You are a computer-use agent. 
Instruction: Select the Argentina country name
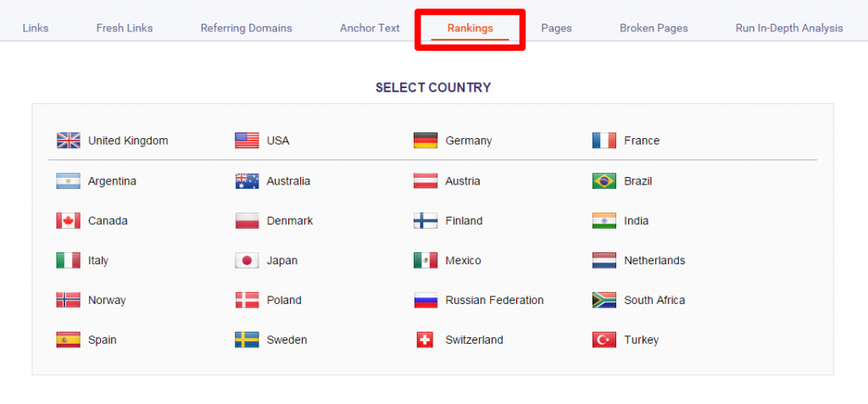112,181
